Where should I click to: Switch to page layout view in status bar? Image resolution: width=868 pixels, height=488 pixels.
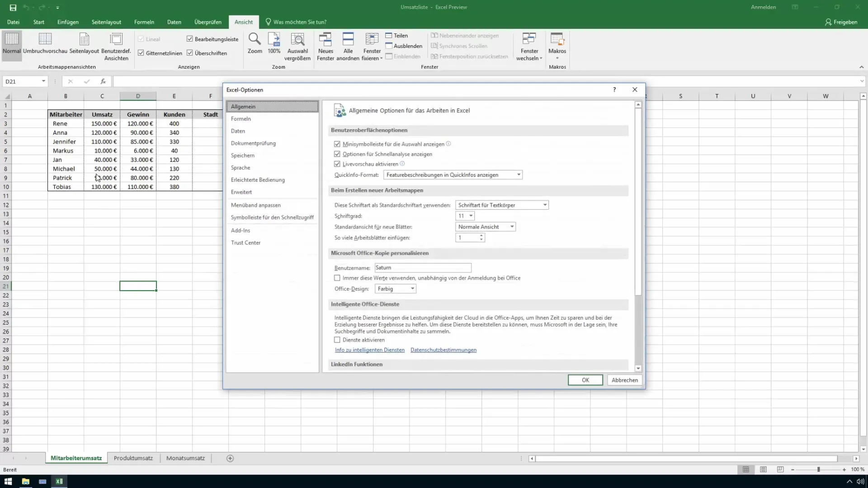point(763,470)
